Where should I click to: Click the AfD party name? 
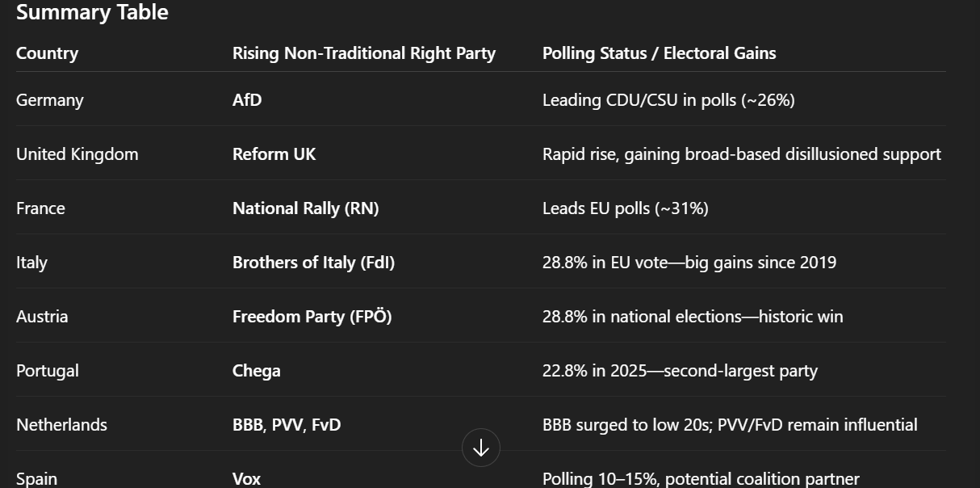(247, 100)
